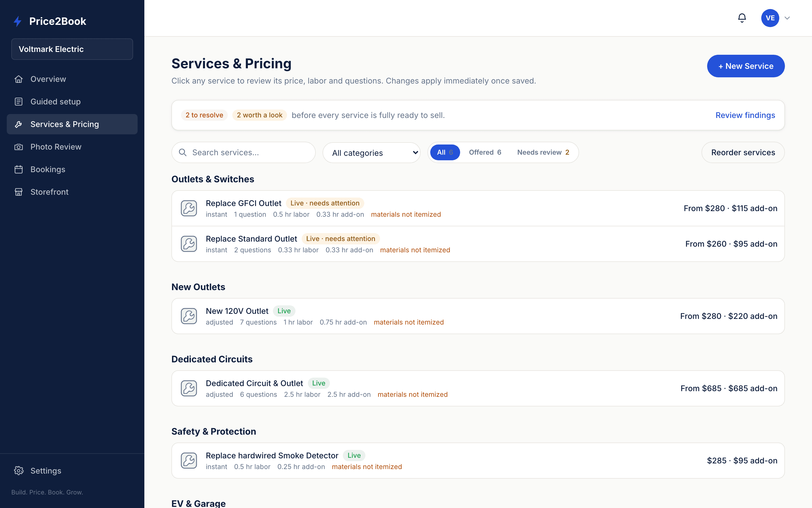This screenshot has height=508, width=812.
Task: Click the Reorder services button
Action: [x=743, y=152]
